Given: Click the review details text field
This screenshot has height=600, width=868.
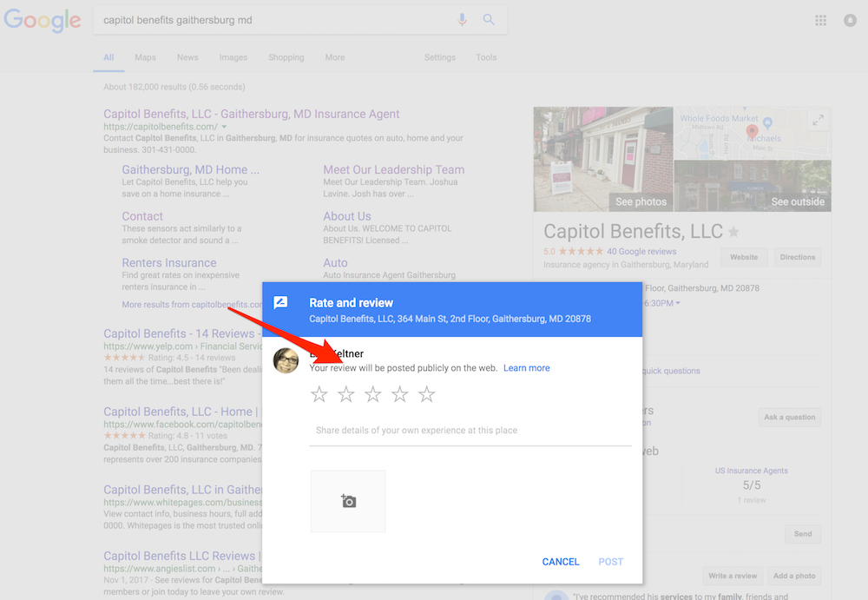Looking at the screenshot, I should (x=470, y=431).
